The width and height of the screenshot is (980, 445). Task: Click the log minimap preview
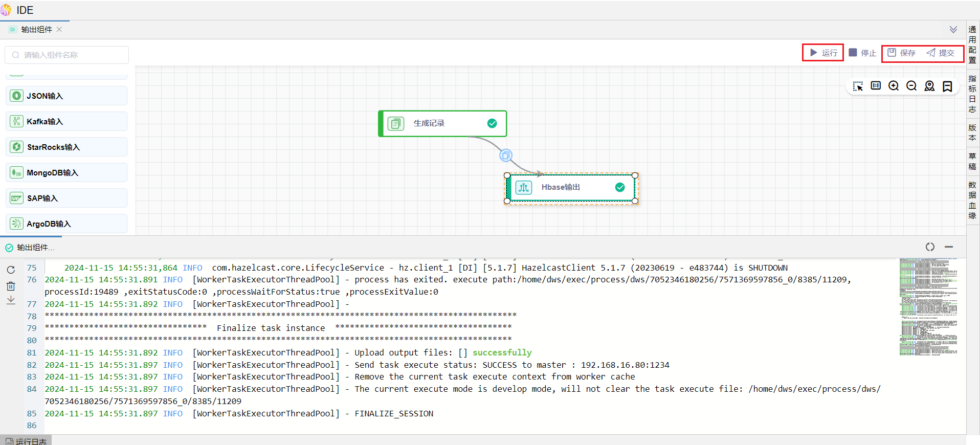(x=928, y=307)
